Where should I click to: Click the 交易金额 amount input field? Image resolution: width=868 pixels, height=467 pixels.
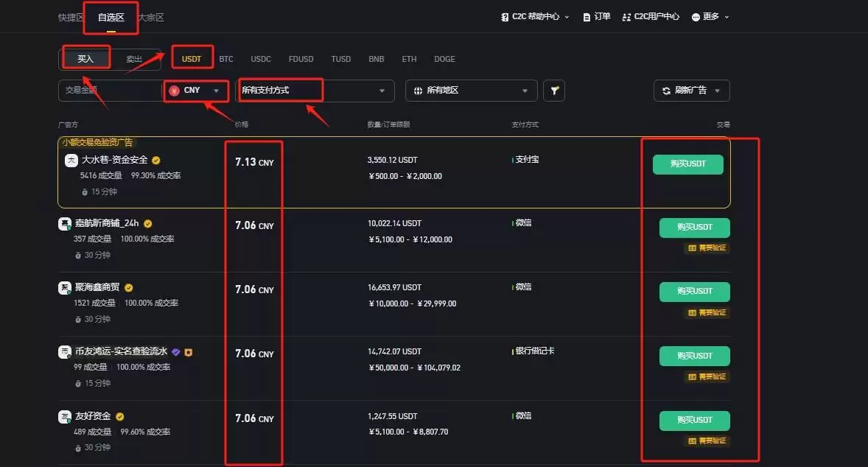click(x=109, y=90)
